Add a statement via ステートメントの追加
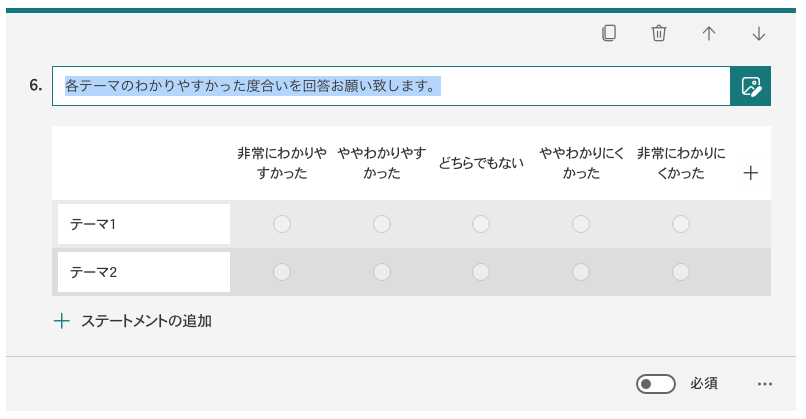 (146, 321)
